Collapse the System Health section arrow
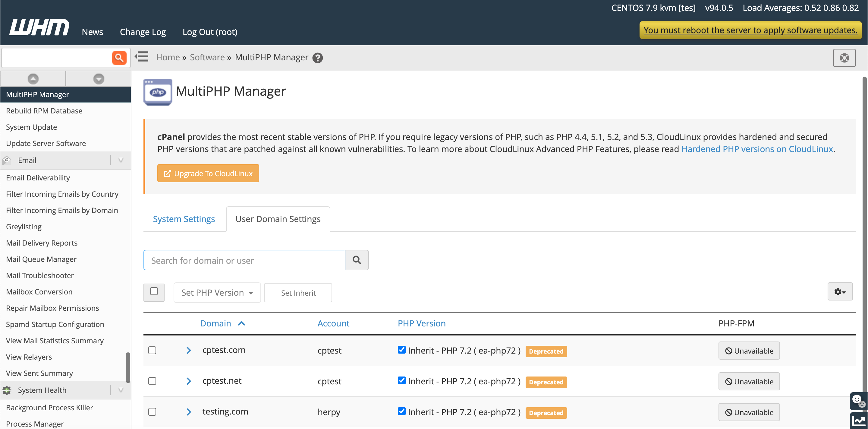This screenshot has width=868, height=429. (121, 390)
